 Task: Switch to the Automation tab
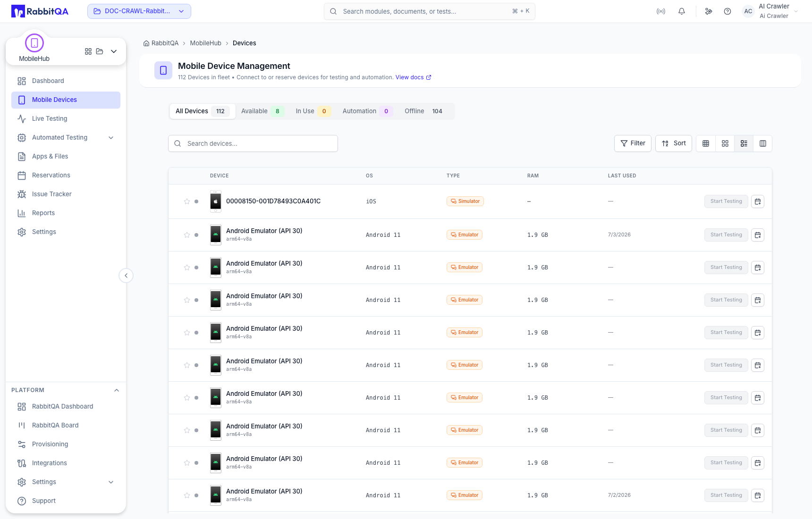coord(367,111)
